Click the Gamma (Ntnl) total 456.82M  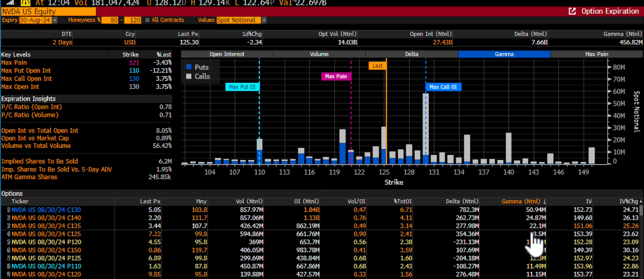631,42
